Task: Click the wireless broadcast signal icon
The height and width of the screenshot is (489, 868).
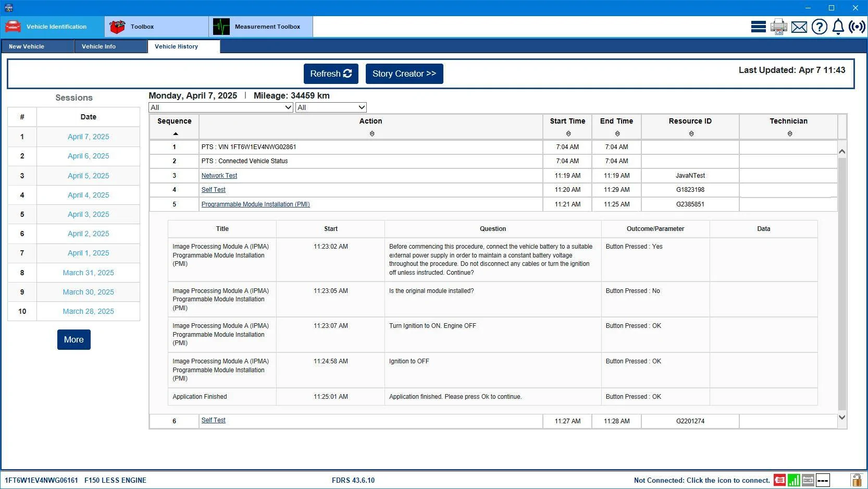Action: click(857, 27)
